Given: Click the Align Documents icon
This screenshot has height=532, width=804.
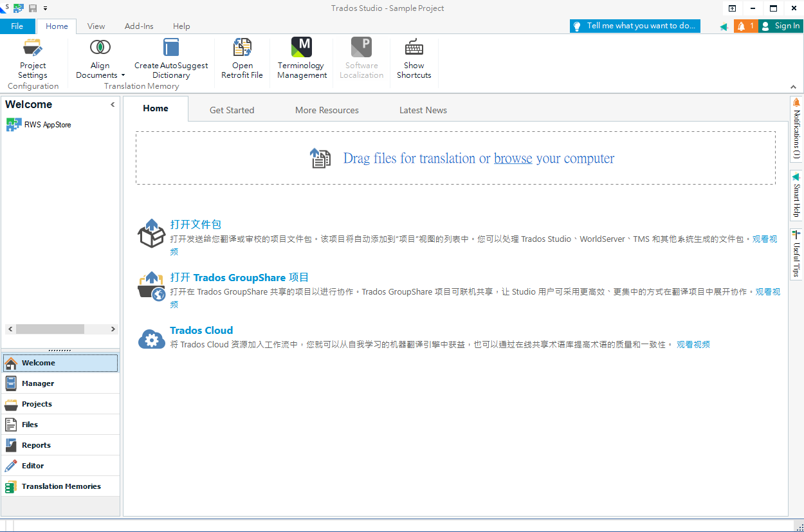Looking at the screenshot, I should 100,47.
